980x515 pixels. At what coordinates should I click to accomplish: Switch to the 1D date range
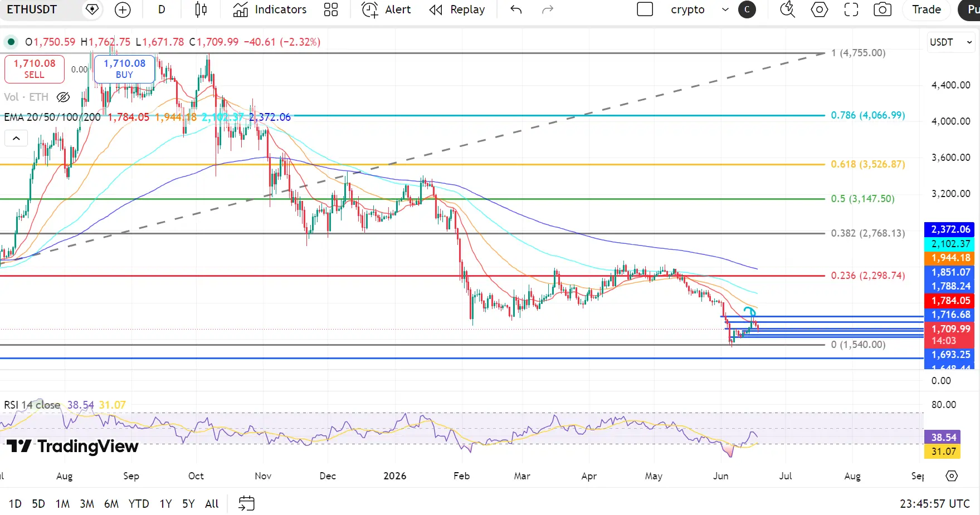pyautogui.click(x=15, y=504)
